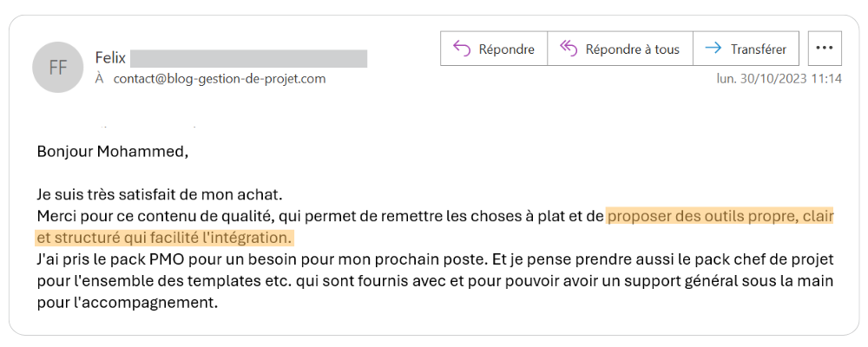Image resolution: width=868 pixels, height=347 pixels.
Task: Click the line starting 'J'ai pris le pack PMO'
Action: tap(435, 259)
